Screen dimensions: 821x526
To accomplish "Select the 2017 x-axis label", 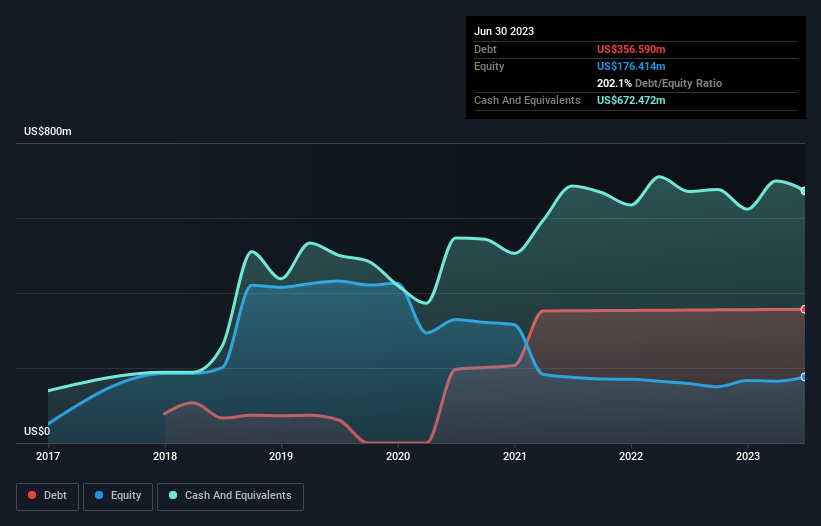I will click(x=48, y=456).
